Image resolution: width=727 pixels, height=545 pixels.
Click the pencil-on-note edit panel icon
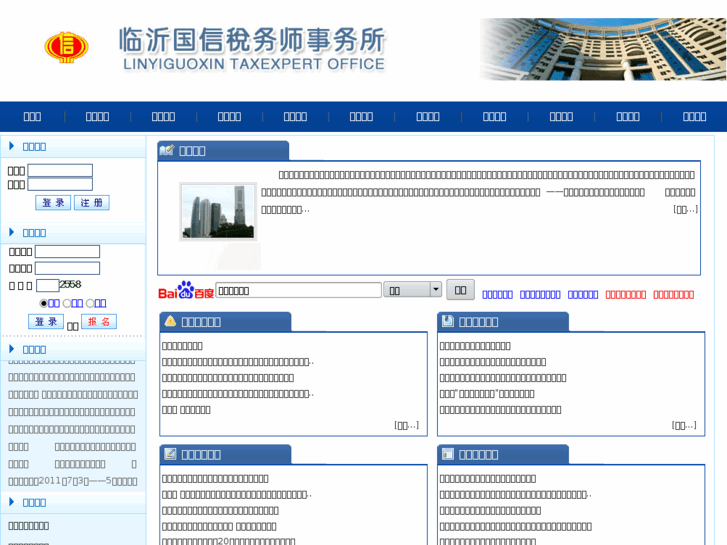(x=170, y=454)
